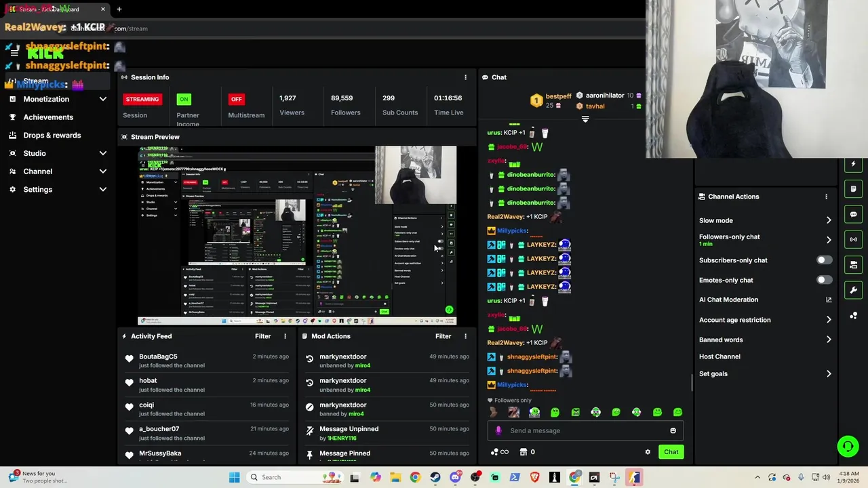Image resolution: width=868 pixels, height=488 pixels.
Task: Open the Brave browser taskbar icon
Action: 534,477
